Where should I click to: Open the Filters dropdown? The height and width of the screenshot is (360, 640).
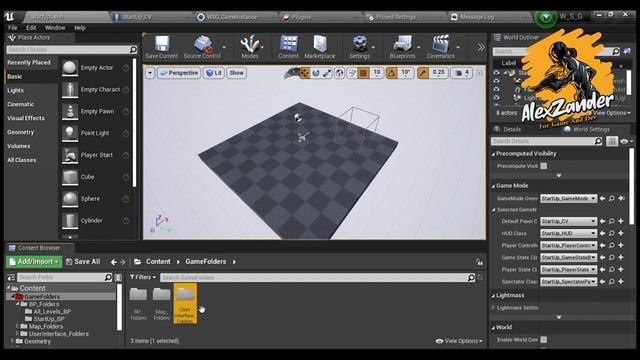click(x=142, y=277)
